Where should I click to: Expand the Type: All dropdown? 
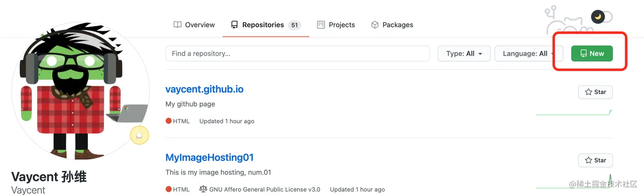(x=464, y=54)
